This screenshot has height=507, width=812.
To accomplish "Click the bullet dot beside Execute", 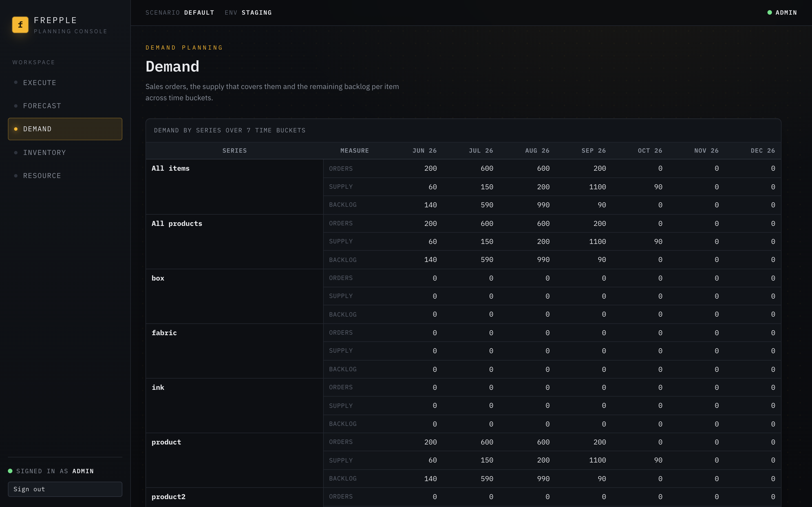I will tap(16, 83).
